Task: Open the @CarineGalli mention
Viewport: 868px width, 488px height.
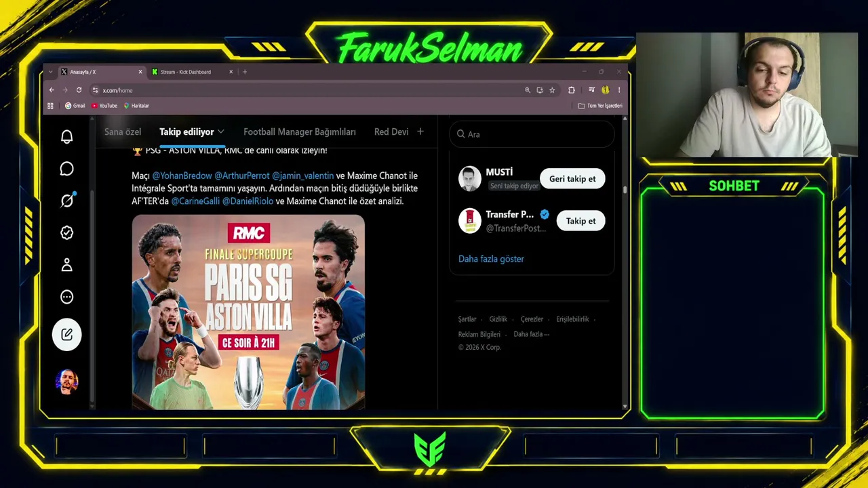Action: coord(195,201)
